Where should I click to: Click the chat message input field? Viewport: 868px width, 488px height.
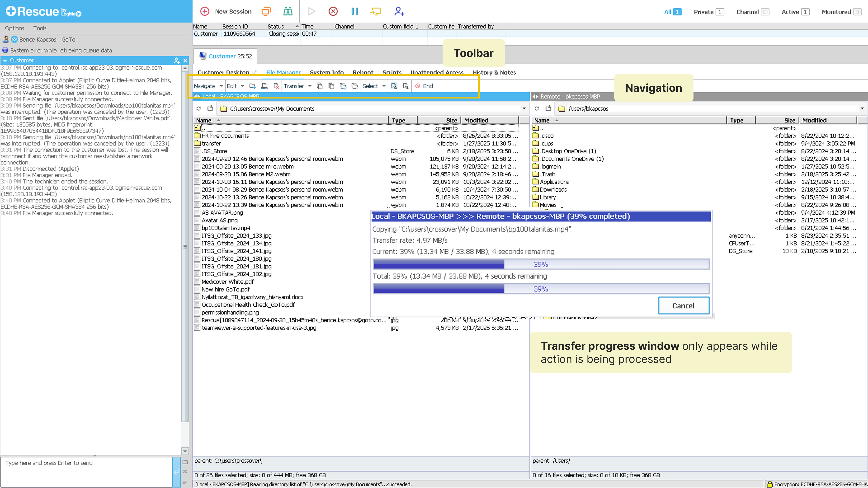click(x=87, y=472)
